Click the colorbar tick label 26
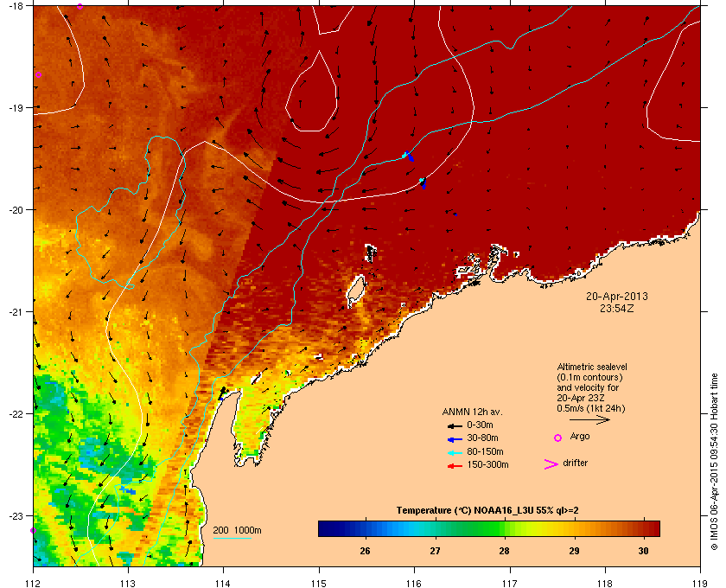 click(366, 551)
